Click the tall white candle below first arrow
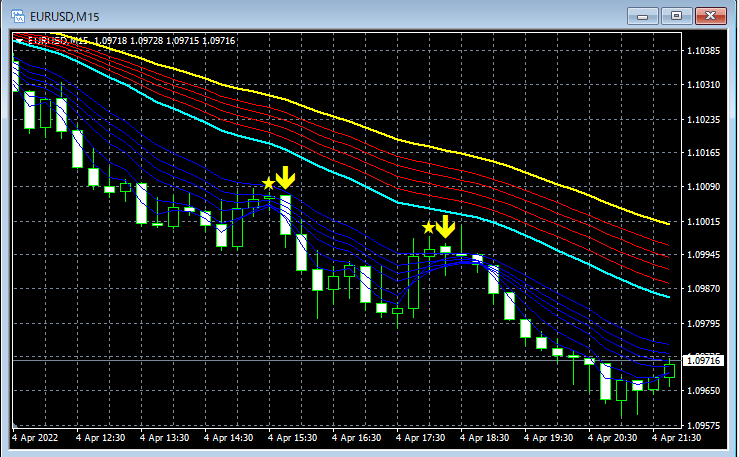This screenshot has height=457, width=739. click(285, 215)
